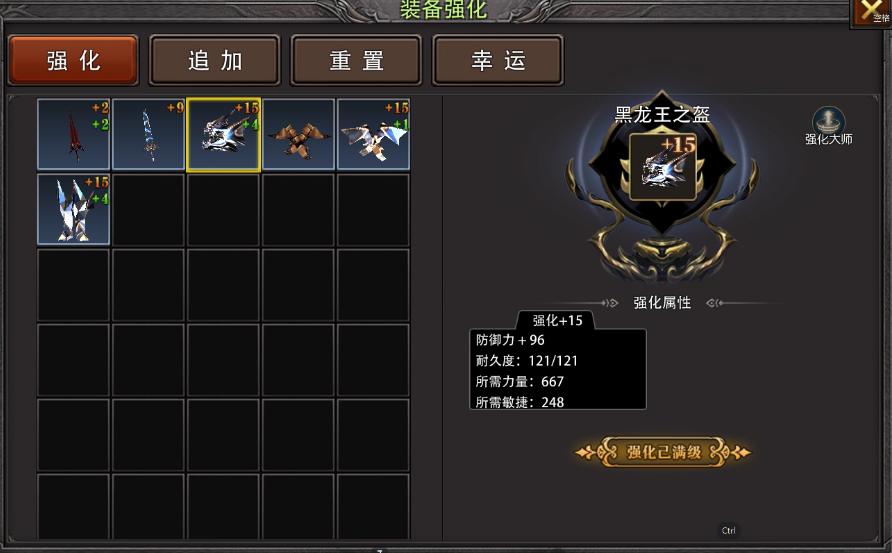The image size is (892, 553).
Task: Select the highlighted +15 dragon helmet item
Action: point(224,134)
